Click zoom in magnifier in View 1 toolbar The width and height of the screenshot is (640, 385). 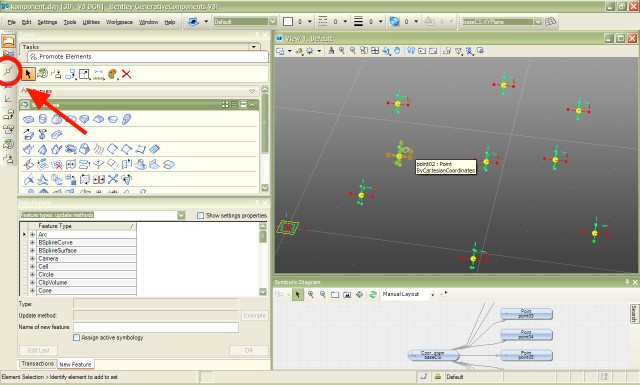tap(342, 51)
